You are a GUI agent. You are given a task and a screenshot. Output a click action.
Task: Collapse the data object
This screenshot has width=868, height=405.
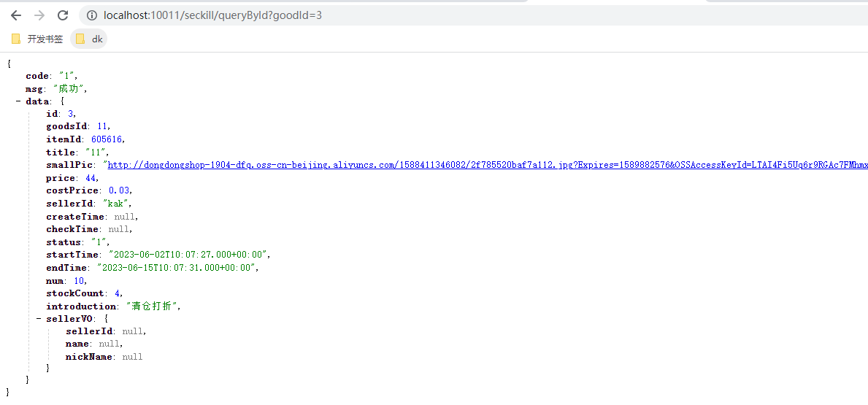coord(18,102)
